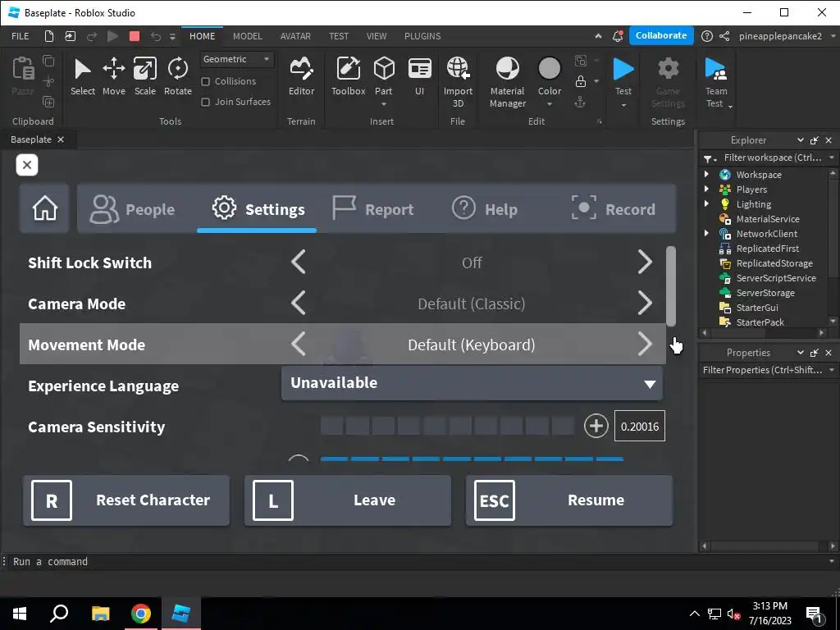Viewport: 840px width, 630px height.
Task: Click the Reset Character button
Action: tap(126, 500)
